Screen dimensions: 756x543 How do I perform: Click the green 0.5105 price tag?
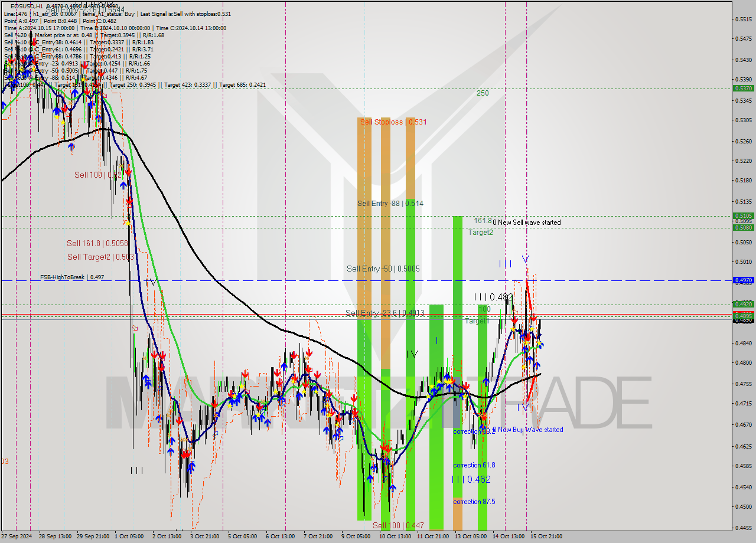click(743, 216)
